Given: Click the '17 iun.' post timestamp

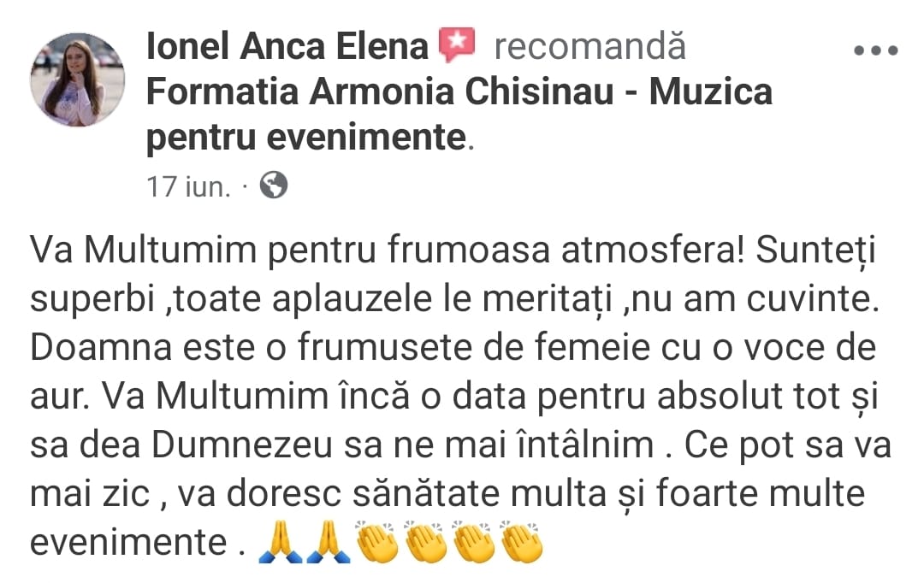Looking at the screenshot, I should pyautogui.click(x=188, y=186).
